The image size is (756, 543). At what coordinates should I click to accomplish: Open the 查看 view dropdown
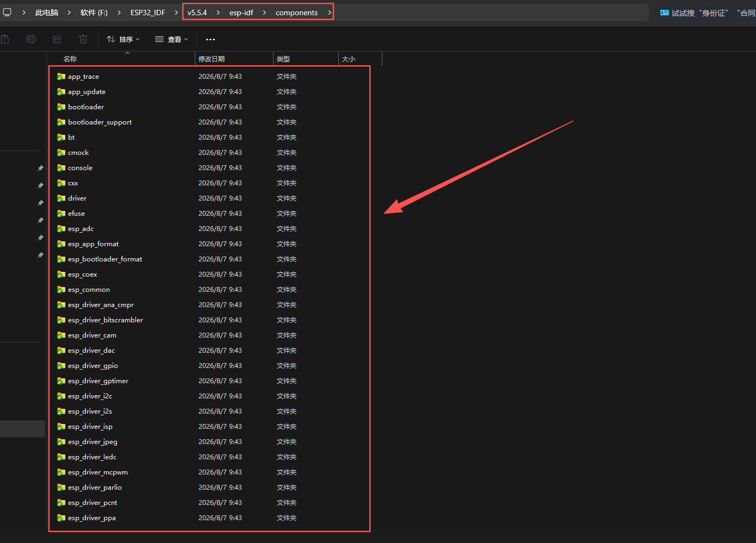(x=171, y=39)
